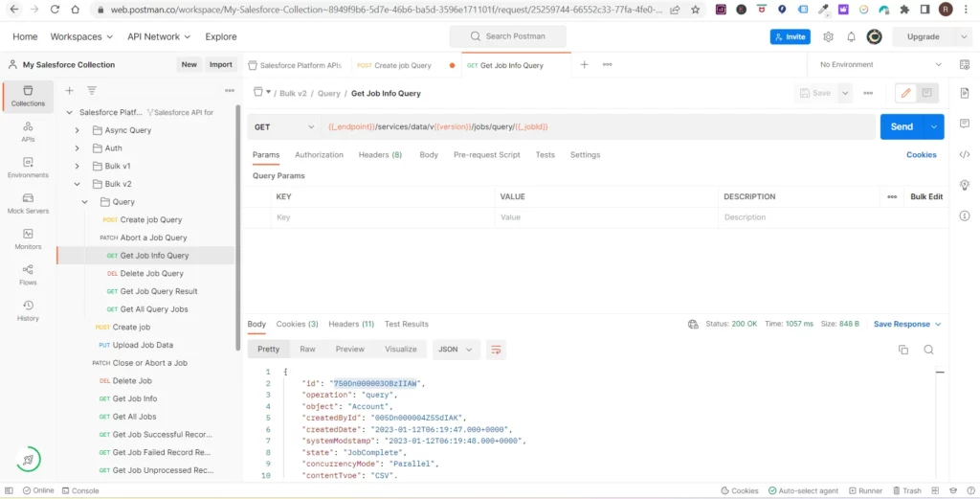Open the collections options three-dot menu
This screenshot has width=980, height=499.
(230, 91)
